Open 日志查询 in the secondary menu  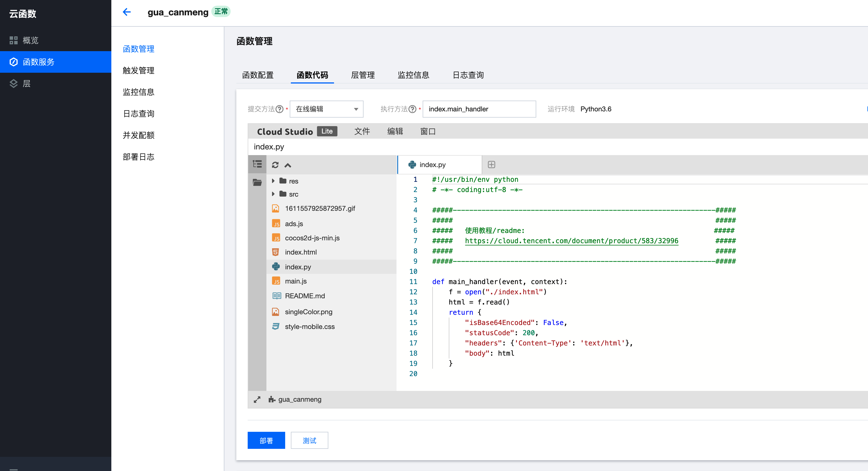139,114
